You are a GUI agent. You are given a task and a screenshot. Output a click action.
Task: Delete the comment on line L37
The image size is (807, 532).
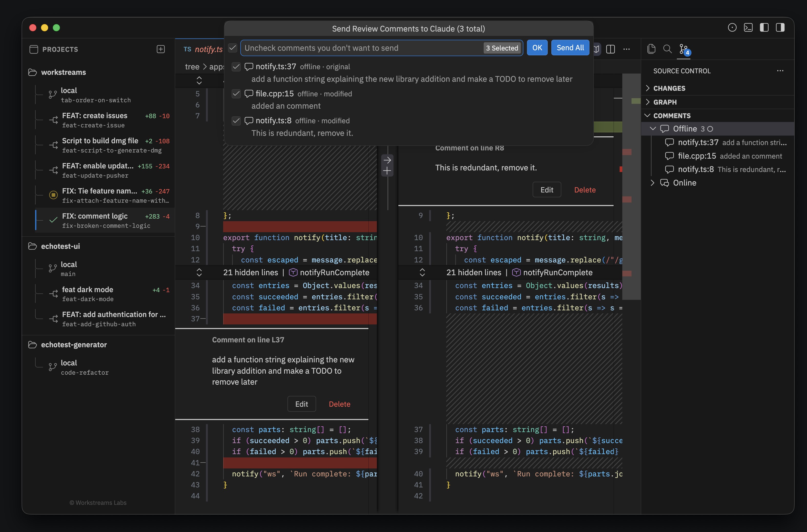[x=339, y=404]
